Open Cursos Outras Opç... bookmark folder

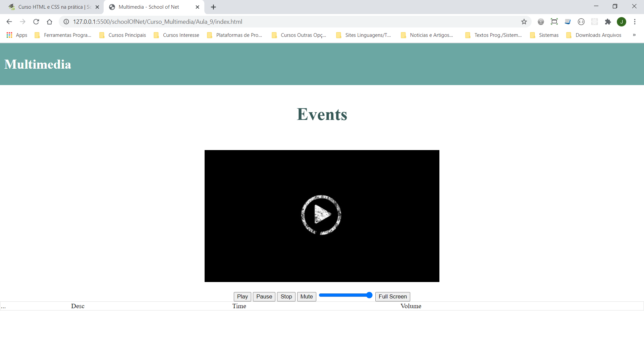point(299,35)
